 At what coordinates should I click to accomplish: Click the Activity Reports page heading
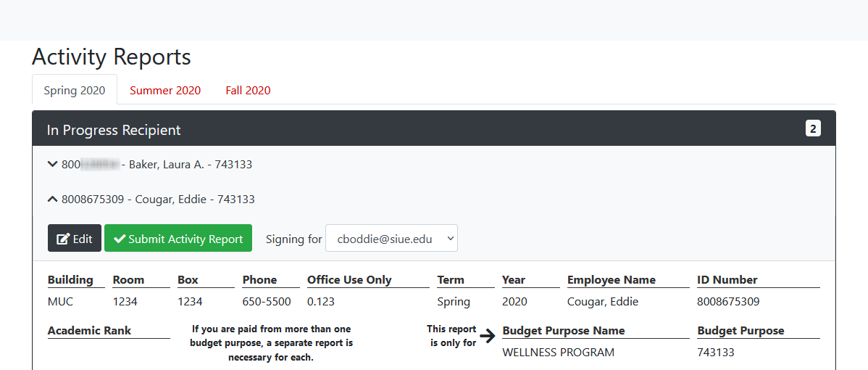112,57
